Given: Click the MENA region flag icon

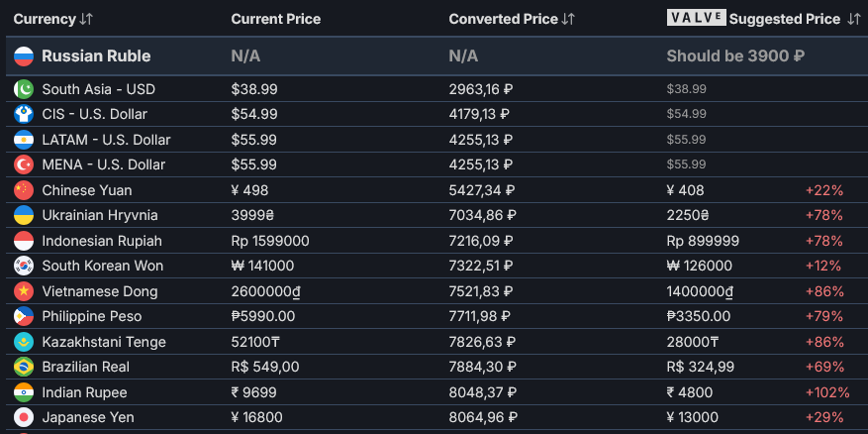Looking at the screenshot, I should coord(24,164).
